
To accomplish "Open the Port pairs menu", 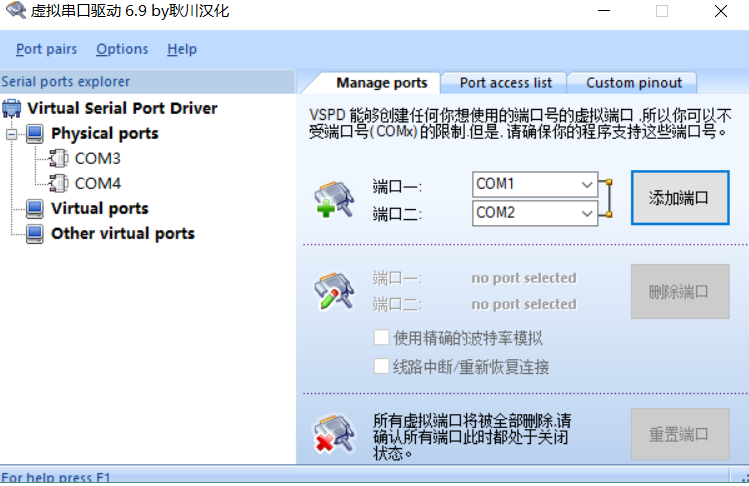I will click(46, 49).
